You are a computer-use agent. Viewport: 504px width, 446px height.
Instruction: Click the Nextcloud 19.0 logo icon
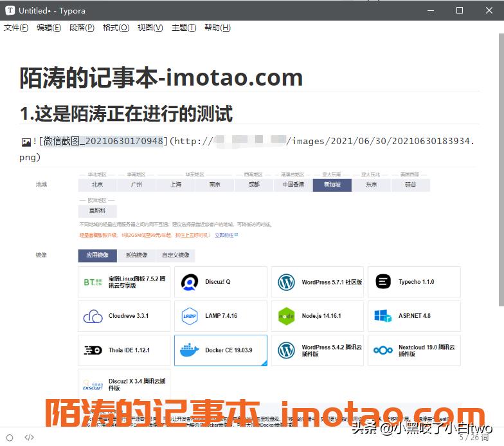[x=383, y=350]
